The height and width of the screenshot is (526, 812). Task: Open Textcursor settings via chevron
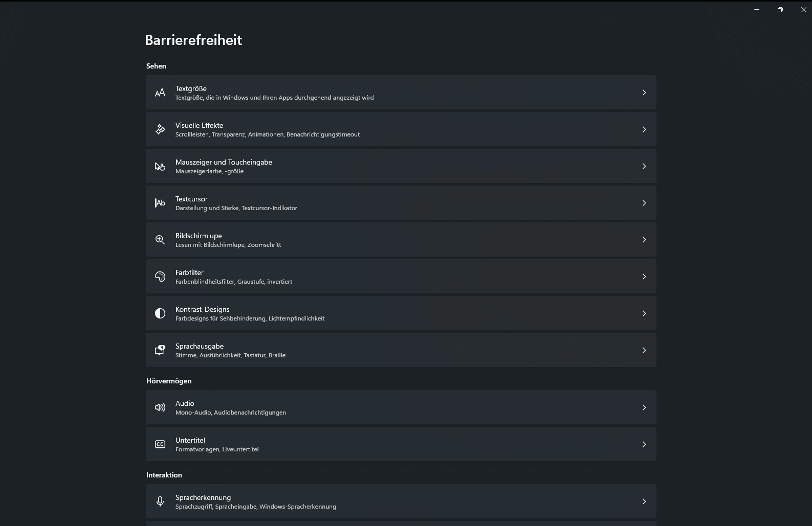(x=644, y=203)
